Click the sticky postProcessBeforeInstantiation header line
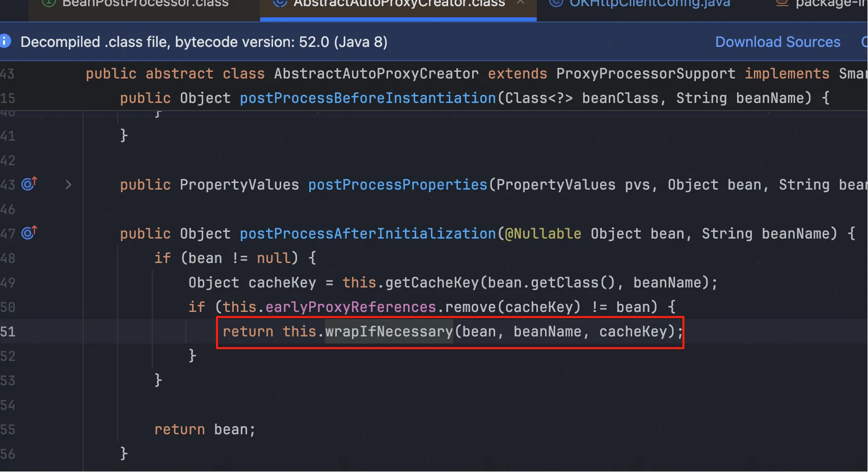The height and width of the screenshot is (472, 868). pyautogui.click(x=367, y=98)
